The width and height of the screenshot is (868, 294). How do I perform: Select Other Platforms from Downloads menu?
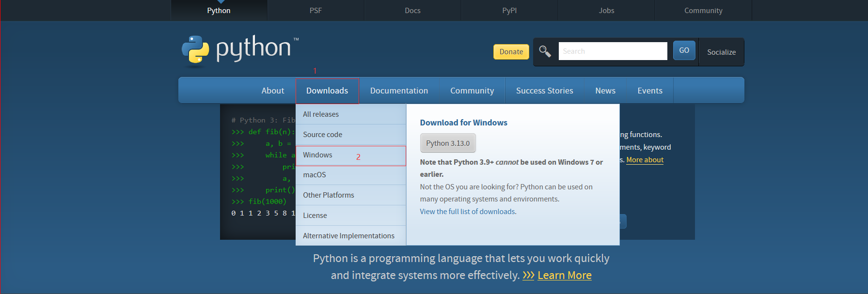pyautogui.click(x=351, y=195)
